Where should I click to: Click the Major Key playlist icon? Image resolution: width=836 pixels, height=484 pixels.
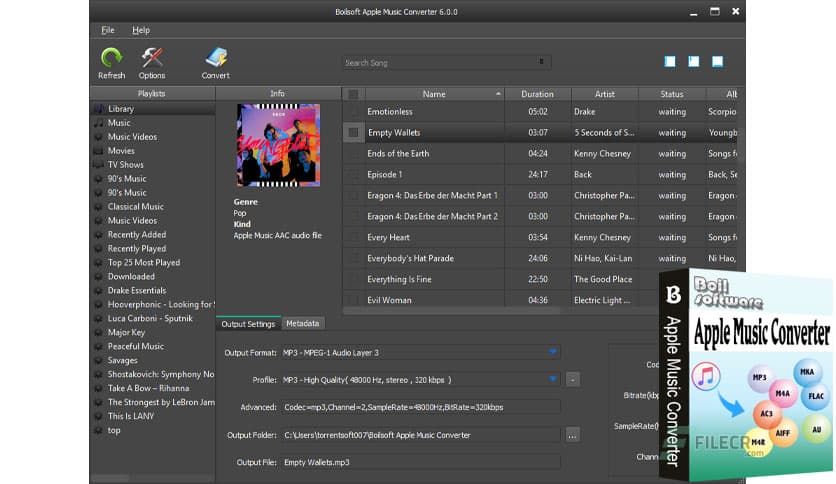coord(99,332)
